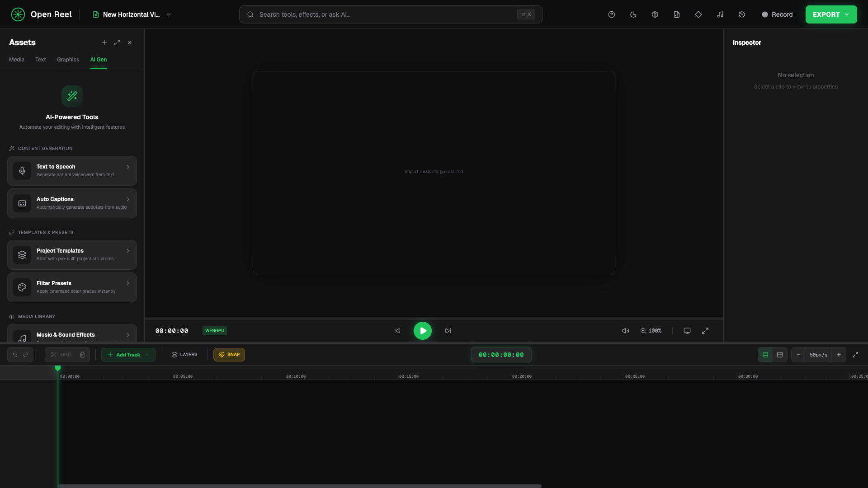Open the EXPORT dropdown button

coord(831,14)
